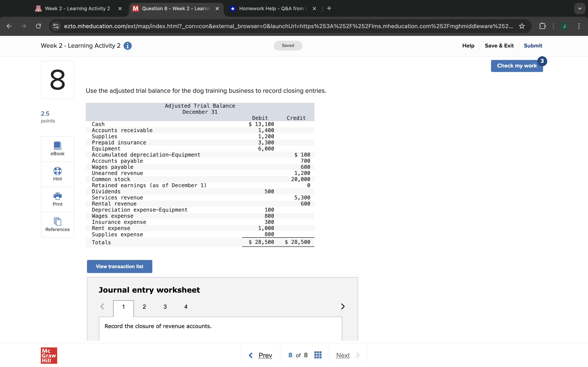This screenshot has height=367, width=588.
Task: Open the eBook sidebar icon
Action: (x=57, y=146)
